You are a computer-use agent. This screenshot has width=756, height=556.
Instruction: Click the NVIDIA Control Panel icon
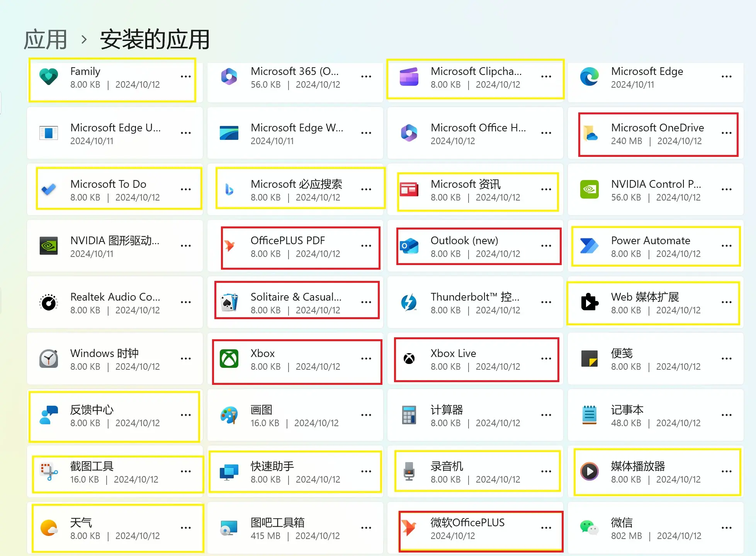coord(590,189)
